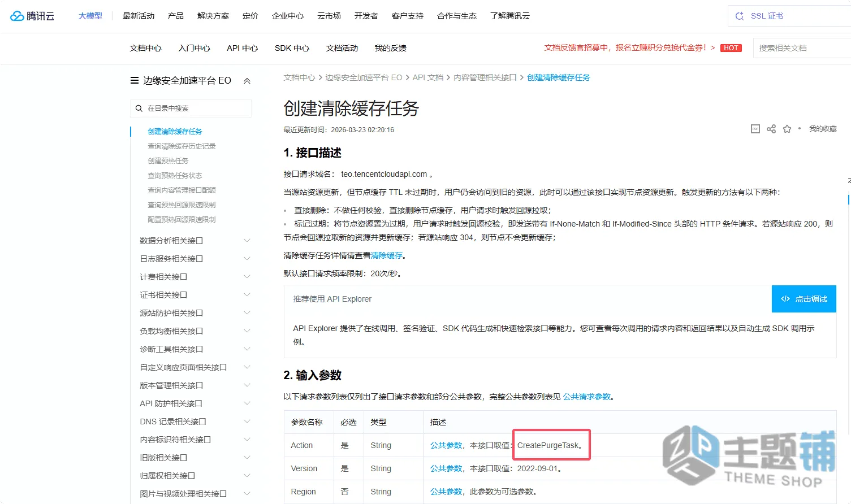Open 我的收藏 link
851x504 pixels.
[x=823, y=129]
